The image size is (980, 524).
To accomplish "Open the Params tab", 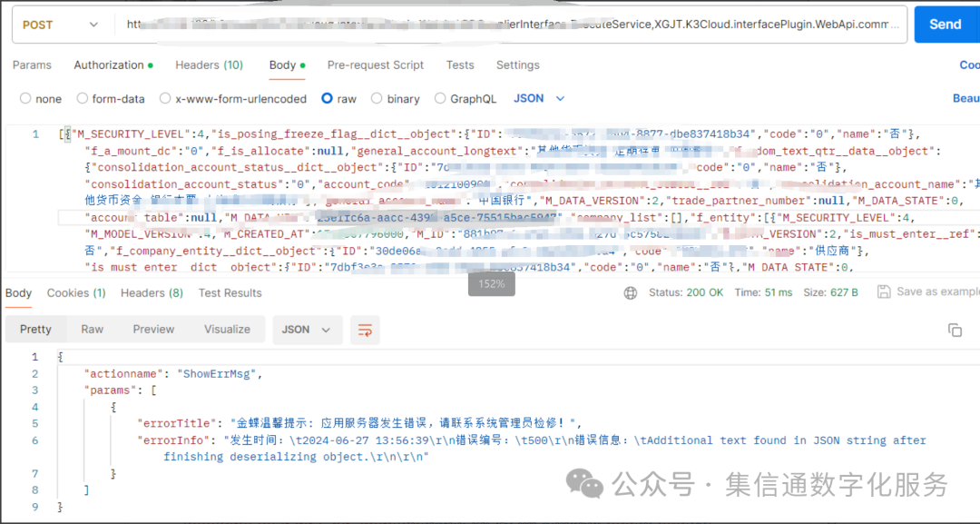I will point(32,65).
